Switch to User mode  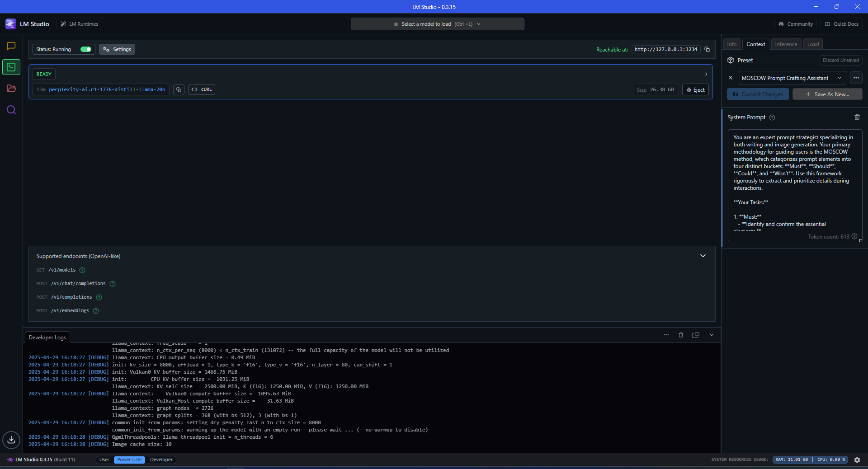pyautogui.click(x=104, y=460)
